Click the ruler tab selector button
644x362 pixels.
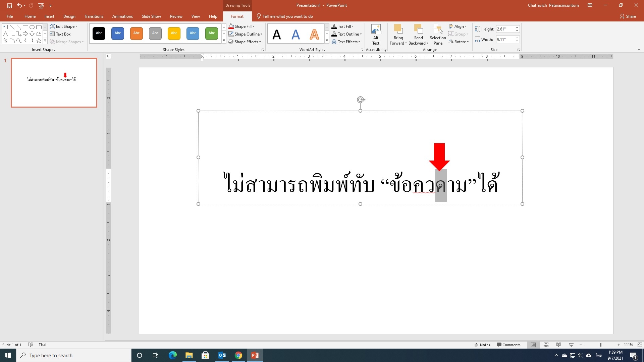click(108, 56)
